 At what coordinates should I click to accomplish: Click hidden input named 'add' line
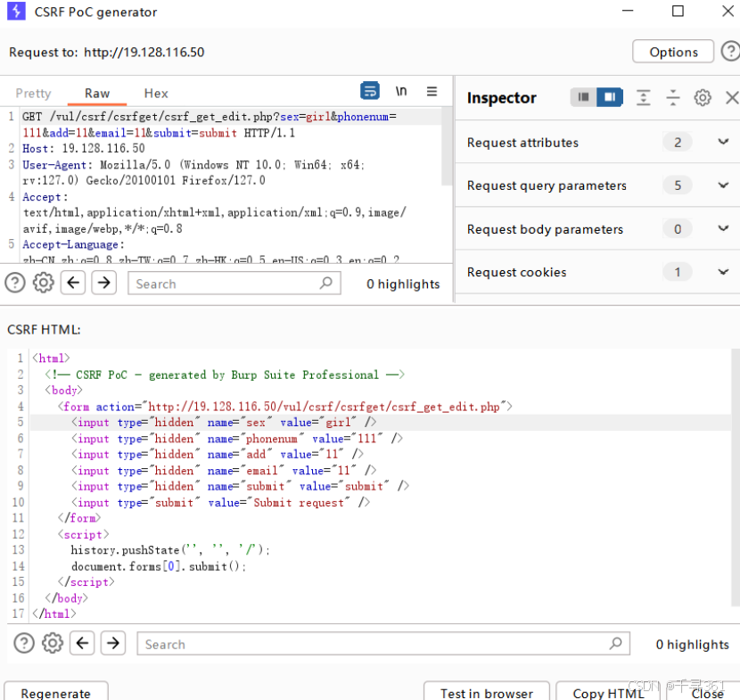218,454
